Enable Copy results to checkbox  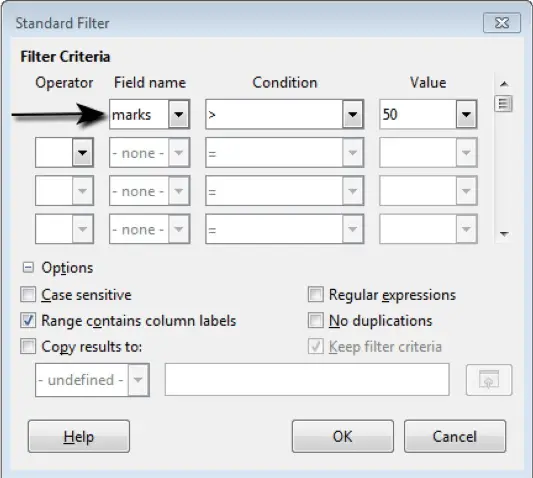pyautogui.click(x=28, y=346)
